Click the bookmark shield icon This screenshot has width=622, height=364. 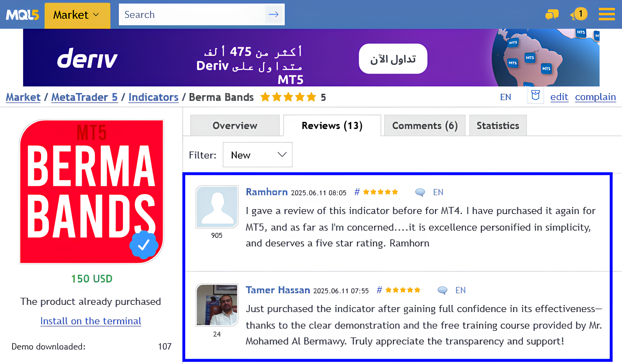coord(536,96)
